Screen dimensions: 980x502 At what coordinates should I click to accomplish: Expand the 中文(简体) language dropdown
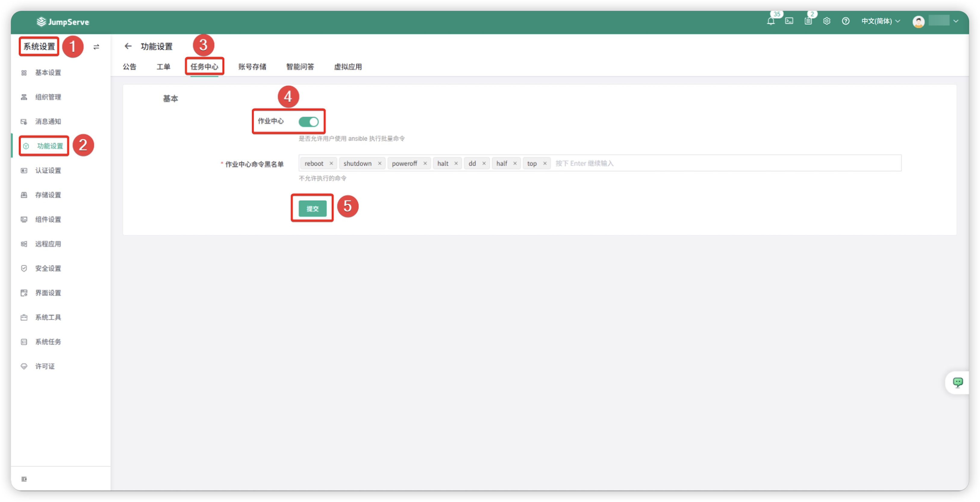coord(880,21)
